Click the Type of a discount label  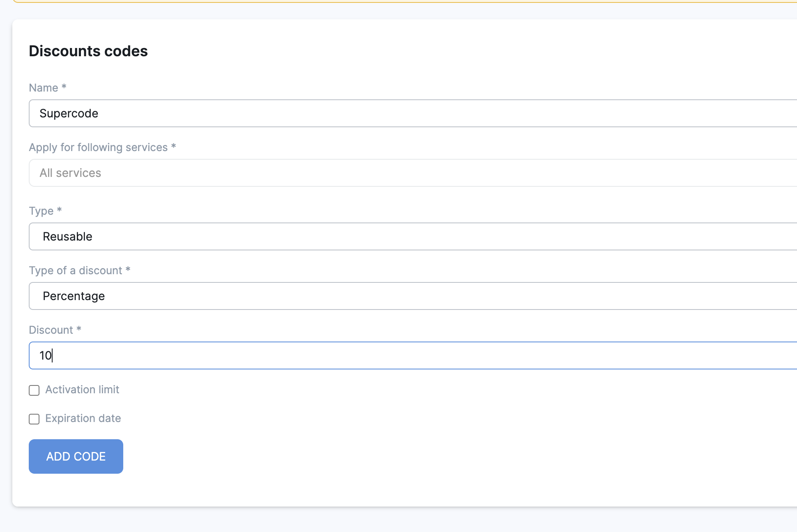coord(76,271)
